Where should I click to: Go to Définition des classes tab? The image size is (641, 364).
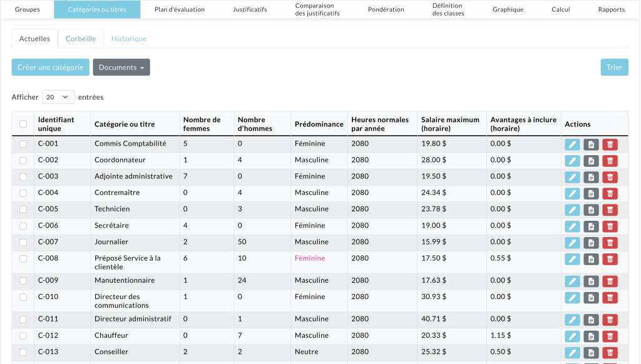click(x=448, y=9)
